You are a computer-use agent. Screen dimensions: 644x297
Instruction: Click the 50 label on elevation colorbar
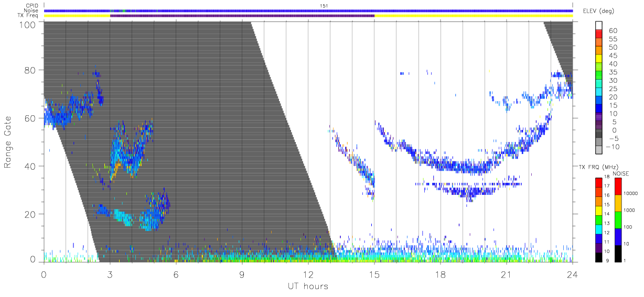tap(612, 47)
